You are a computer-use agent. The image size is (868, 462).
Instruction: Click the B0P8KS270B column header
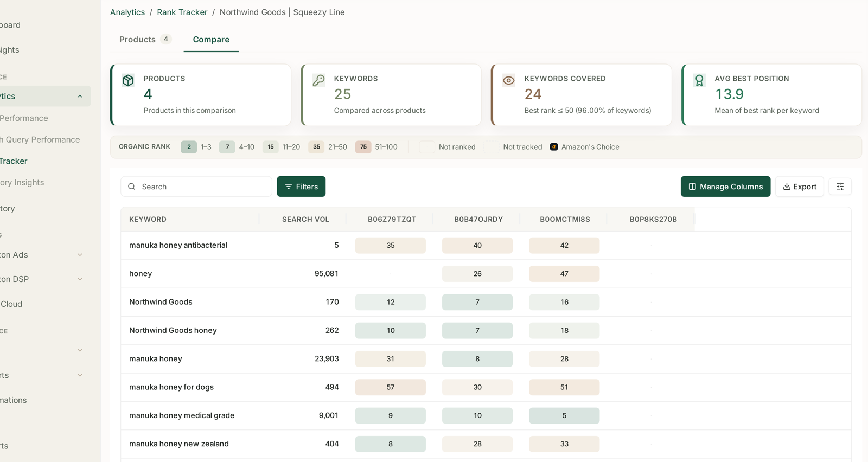653,220
